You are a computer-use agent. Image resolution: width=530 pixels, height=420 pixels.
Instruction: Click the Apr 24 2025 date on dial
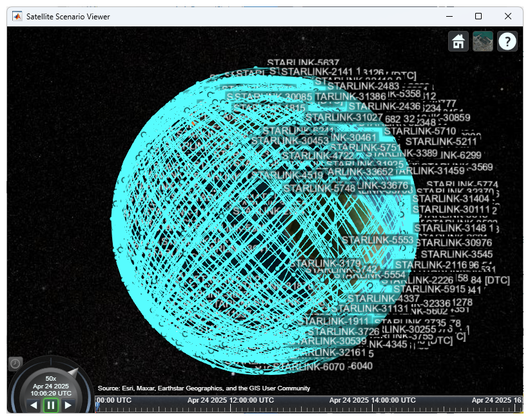[51, 386]
